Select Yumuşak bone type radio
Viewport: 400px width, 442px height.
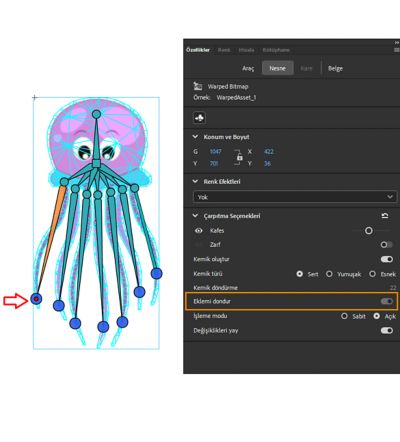click(x=329, y=274)
